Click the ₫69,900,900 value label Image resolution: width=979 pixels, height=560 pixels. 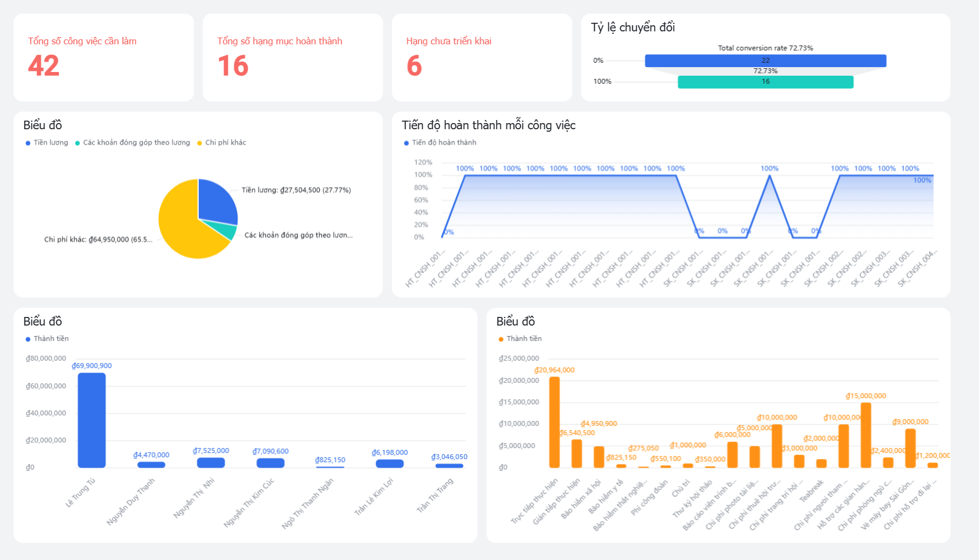[92, 366]
